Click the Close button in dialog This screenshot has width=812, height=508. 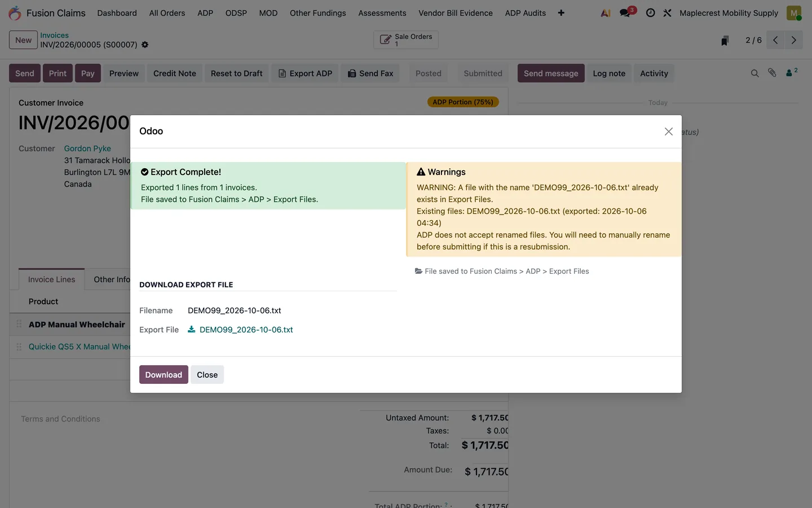(x=207, y=375)
